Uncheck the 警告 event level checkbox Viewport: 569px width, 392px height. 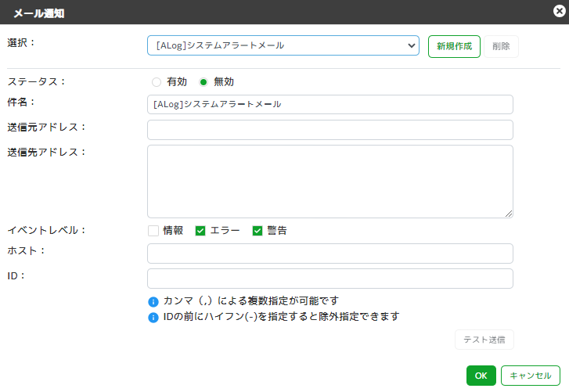[x=257, y=231]
